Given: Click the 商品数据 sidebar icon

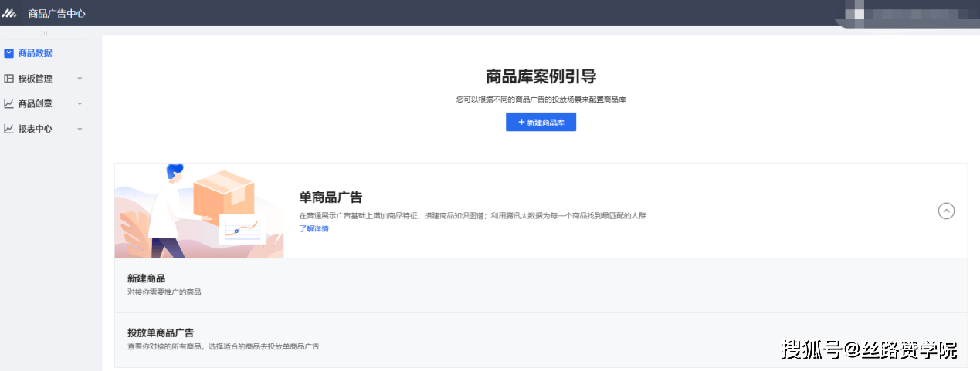Looking at the screenshot, I should coord(9,53).
